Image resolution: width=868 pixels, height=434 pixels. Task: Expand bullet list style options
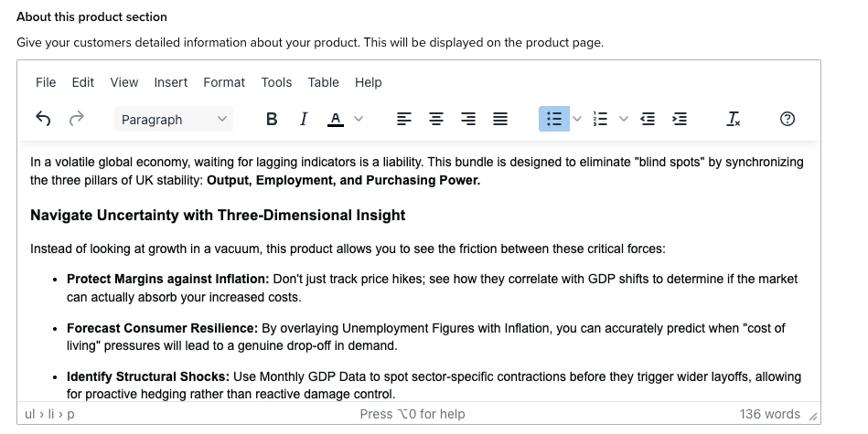pos(577,119)
